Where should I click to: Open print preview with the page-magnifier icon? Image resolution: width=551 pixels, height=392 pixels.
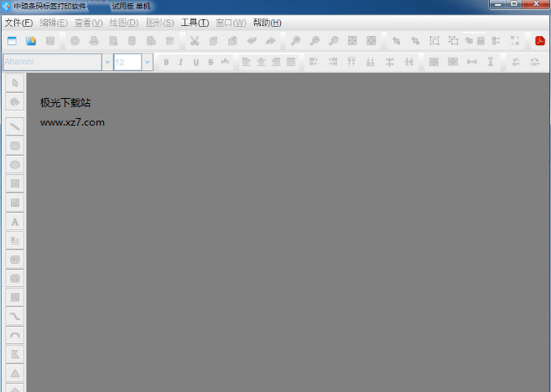pyautogui.click(x=113, y=41)
